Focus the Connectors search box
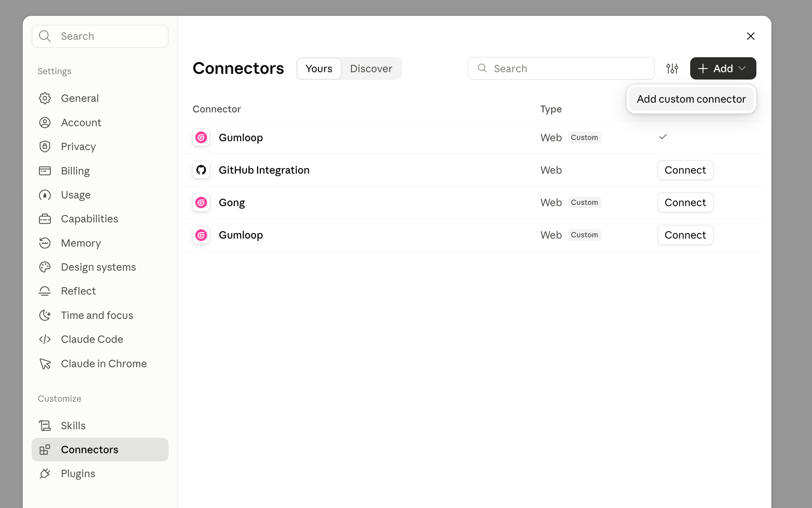Image resolution: width=812 pixels, height=508 pixels. click(x=561, y=69)
